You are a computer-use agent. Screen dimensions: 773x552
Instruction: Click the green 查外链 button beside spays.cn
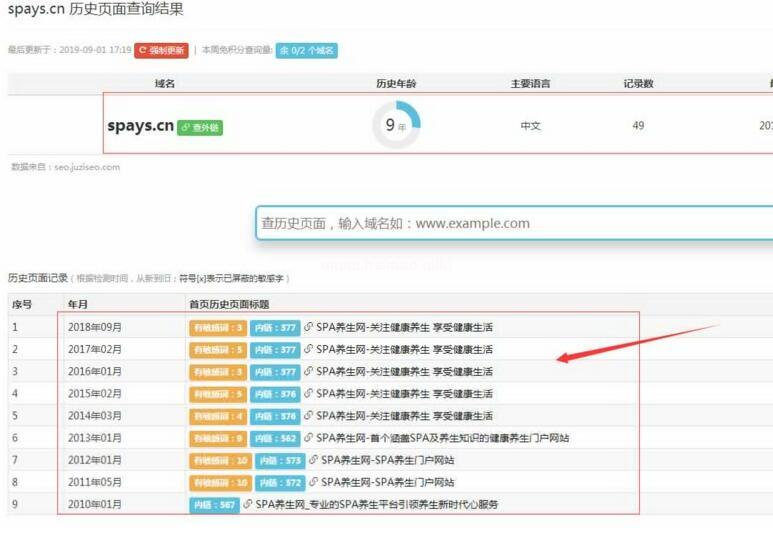tap(200, 128)
